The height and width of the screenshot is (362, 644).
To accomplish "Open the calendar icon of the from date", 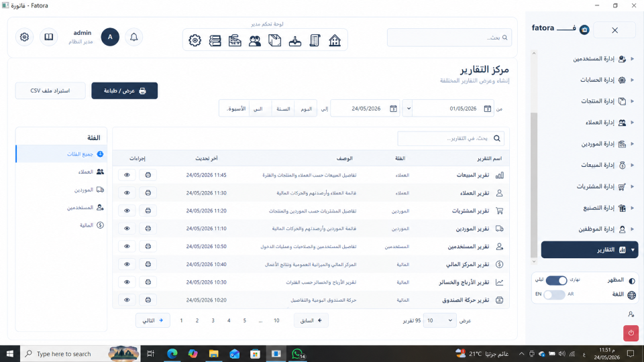I will [x=487, y=109].
